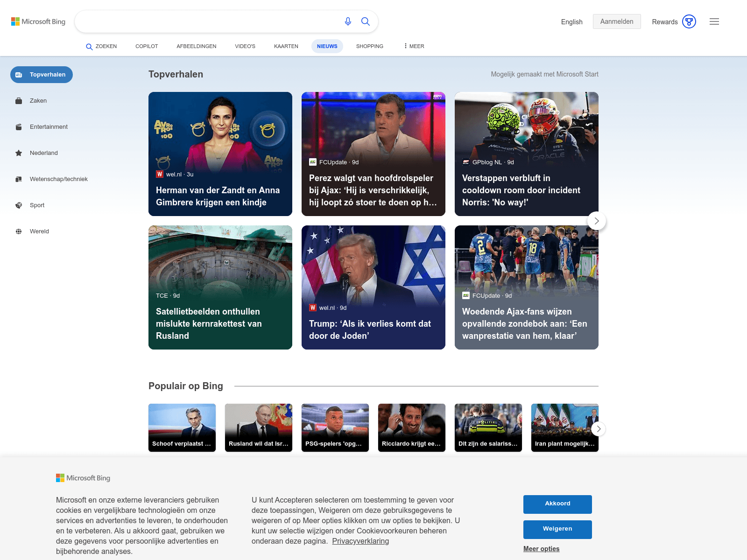The height and width of the screenshot is (560, 747).
Task: Click the Sport ball icon
Action: [19, 205]
